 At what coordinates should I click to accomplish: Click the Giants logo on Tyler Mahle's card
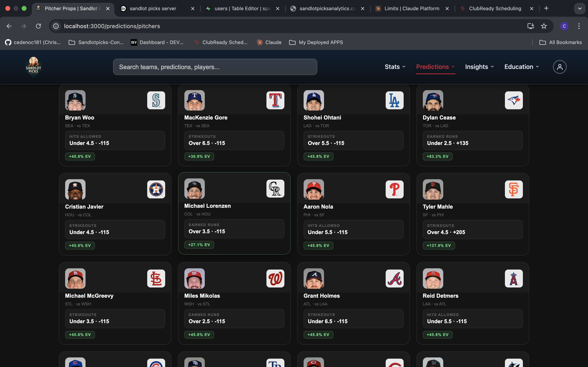click(514, 189)
